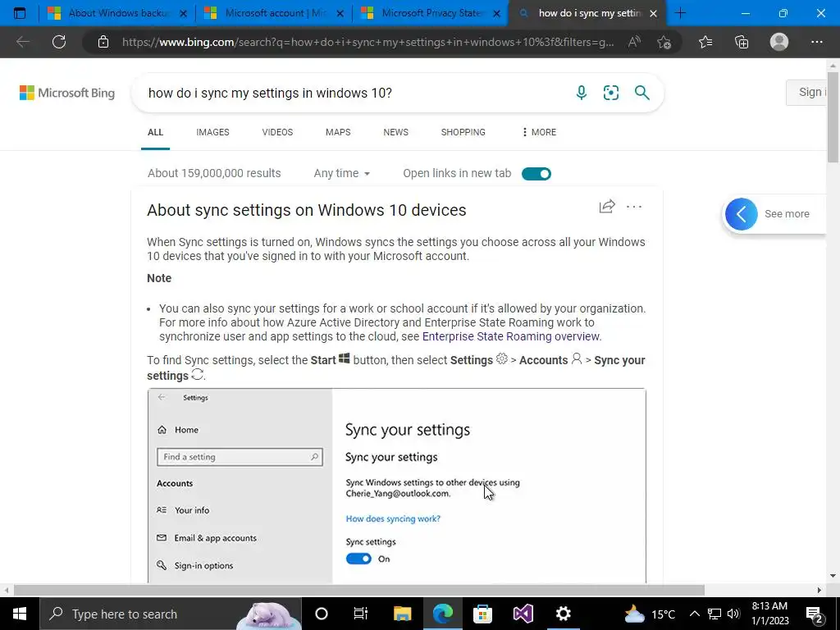Click the vertical scrollbar thumb
The height and width of the screenshot is (630, 840).
[833, 118]
